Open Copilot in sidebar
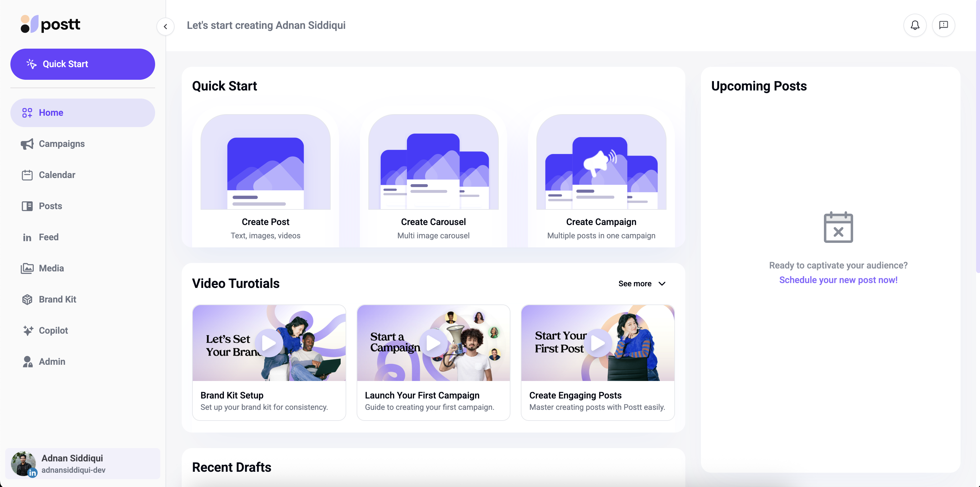Image resolution: width=980 pixels, height=487 pixels. (x=82, y=331)
